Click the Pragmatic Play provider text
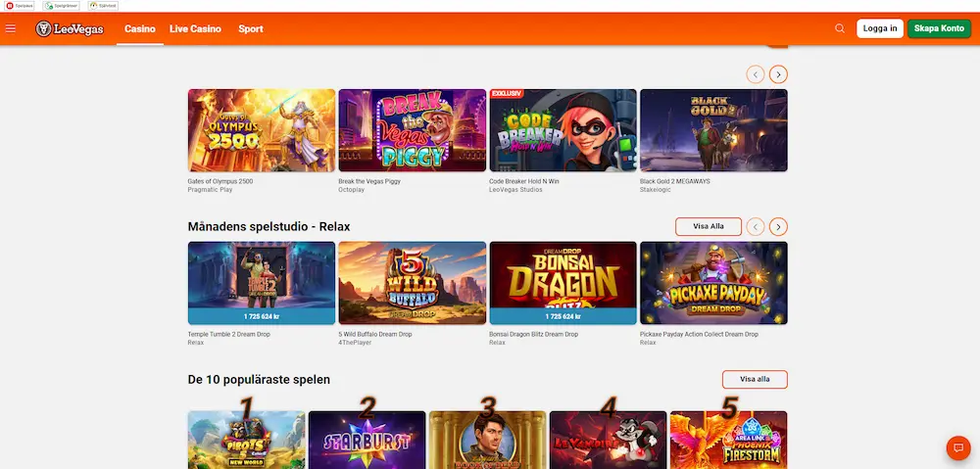Screen dimensions: 980x469 (x=210, y=190)
